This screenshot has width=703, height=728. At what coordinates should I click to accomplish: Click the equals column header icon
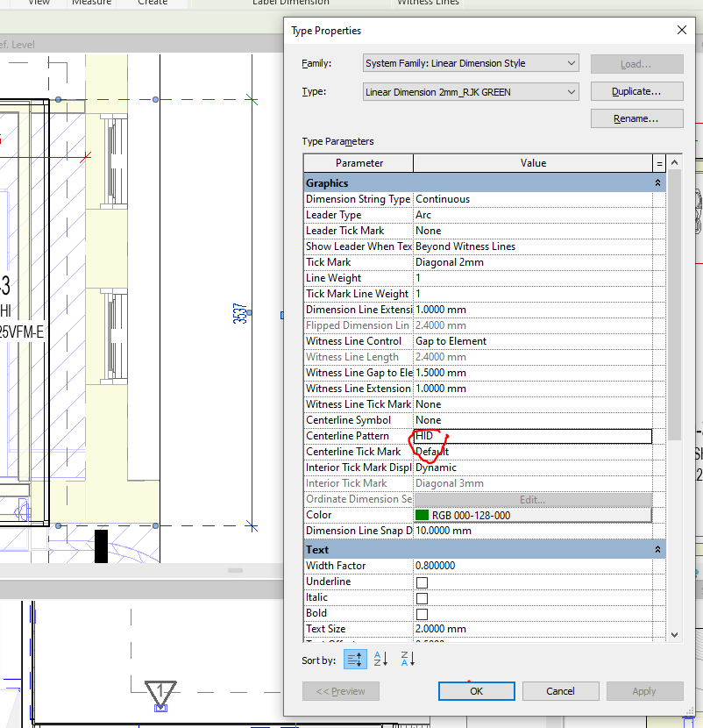click(x=659, y=163)
